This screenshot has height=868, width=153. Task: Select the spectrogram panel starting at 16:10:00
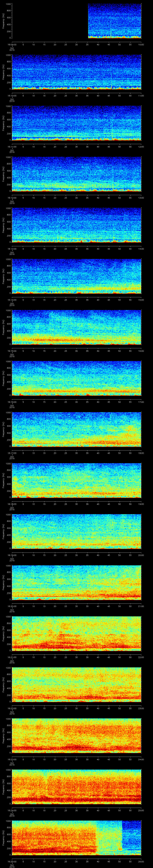(76, 72)
